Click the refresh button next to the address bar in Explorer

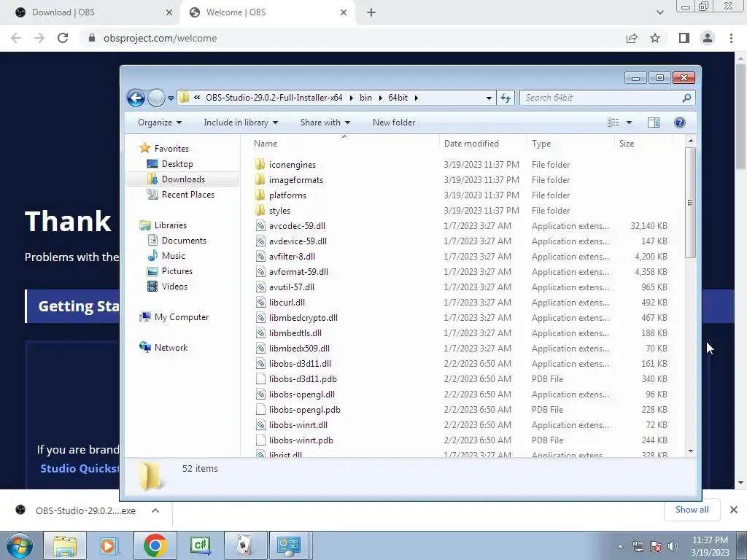click(x=506, y=98)
